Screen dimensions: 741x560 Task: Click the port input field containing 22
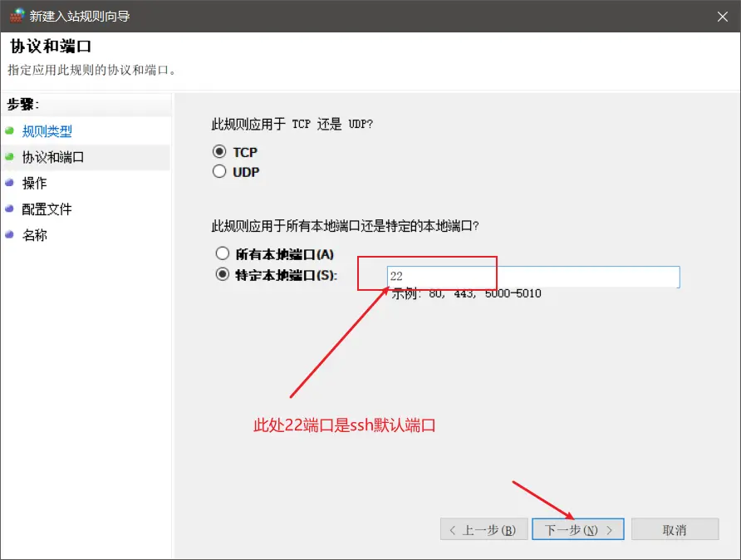(533, 277)
